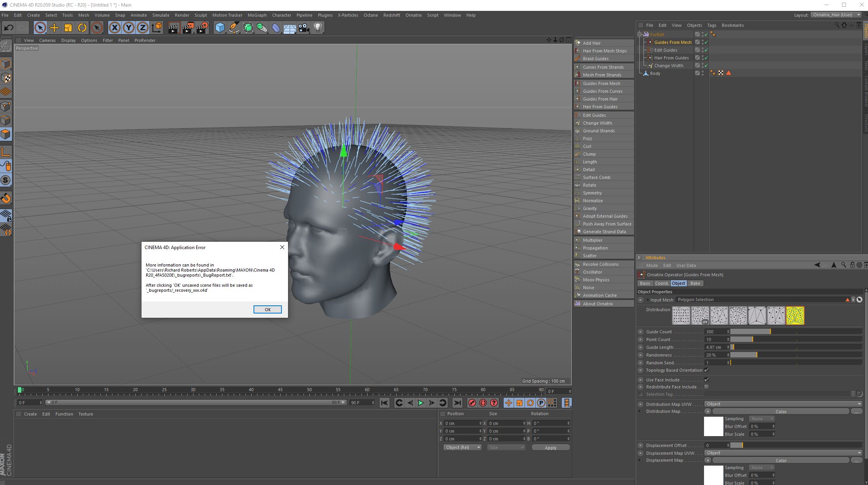Select Hair From Guides in object tree
Viewport: 868px width, 485px height.
point(671,58)
